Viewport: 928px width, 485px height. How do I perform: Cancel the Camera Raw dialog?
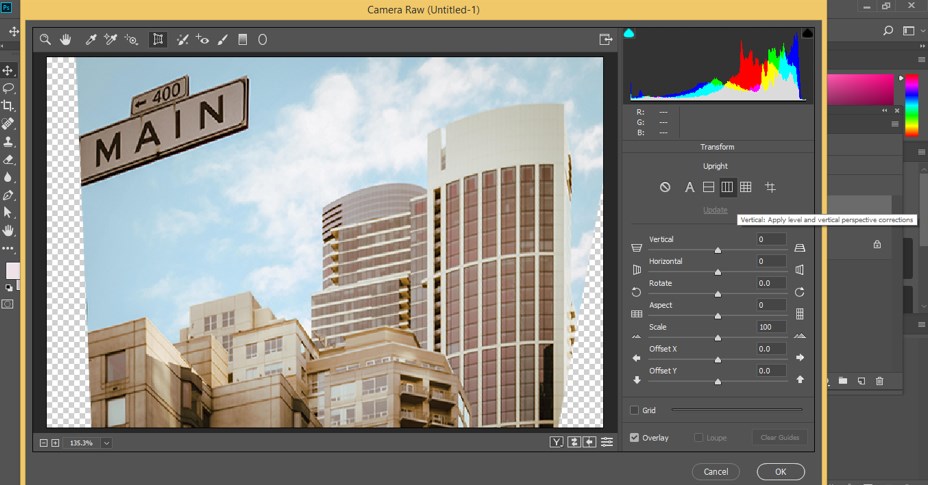coord(716,471)
